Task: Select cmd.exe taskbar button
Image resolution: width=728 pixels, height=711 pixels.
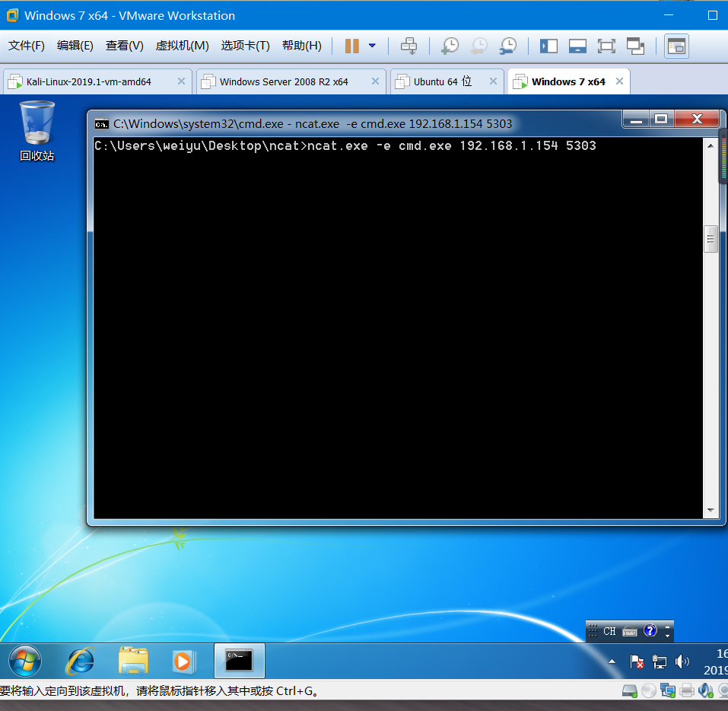Action: (x=239, y=661)
